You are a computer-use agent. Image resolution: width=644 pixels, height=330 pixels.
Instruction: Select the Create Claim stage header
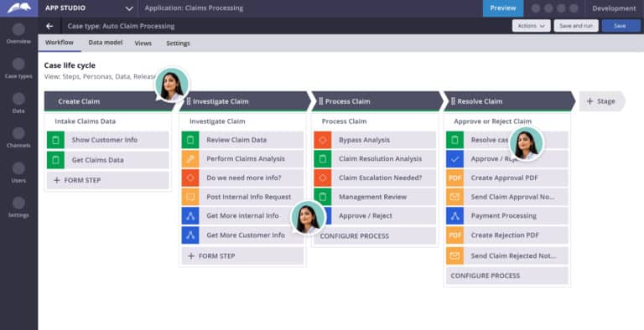111,101
